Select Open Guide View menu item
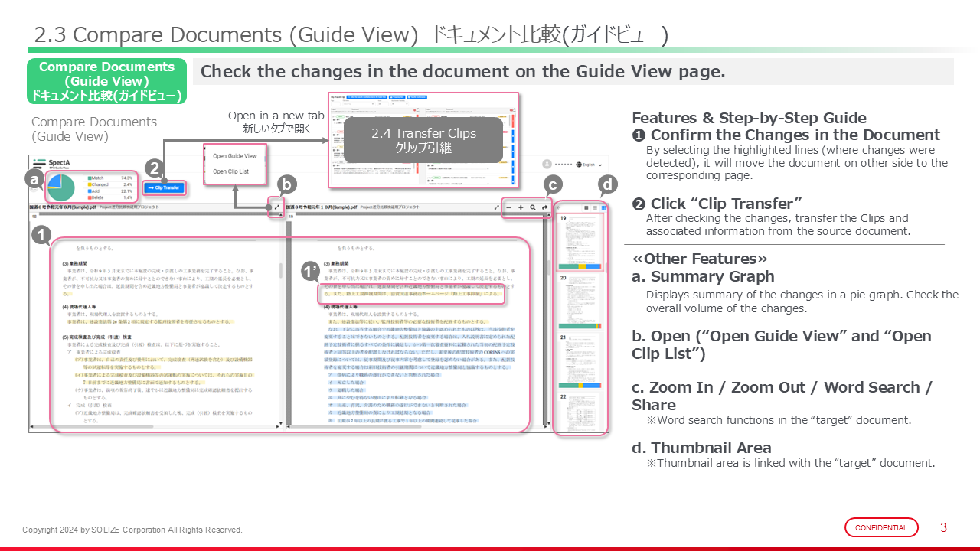980x551 pixels. (234, 156)
